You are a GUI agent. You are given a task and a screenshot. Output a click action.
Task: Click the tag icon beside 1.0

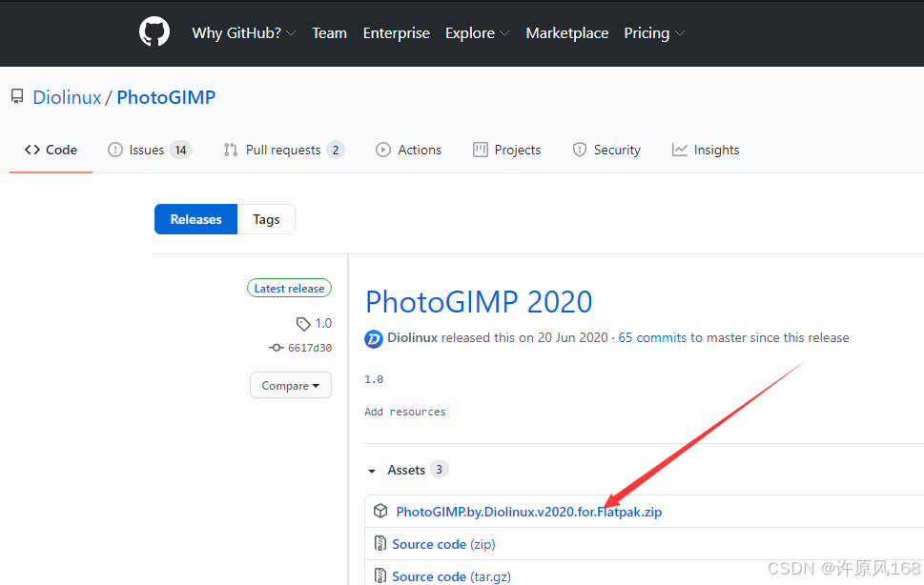[x=303, y=324]
